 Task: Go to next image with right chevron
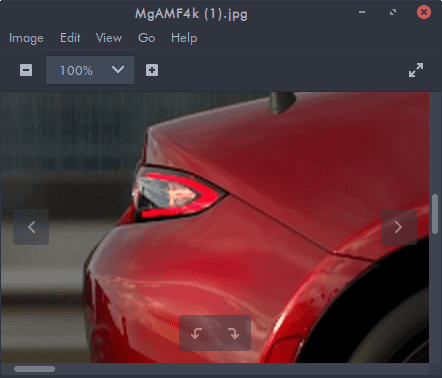pyautogui.click(x=399, y=227)
